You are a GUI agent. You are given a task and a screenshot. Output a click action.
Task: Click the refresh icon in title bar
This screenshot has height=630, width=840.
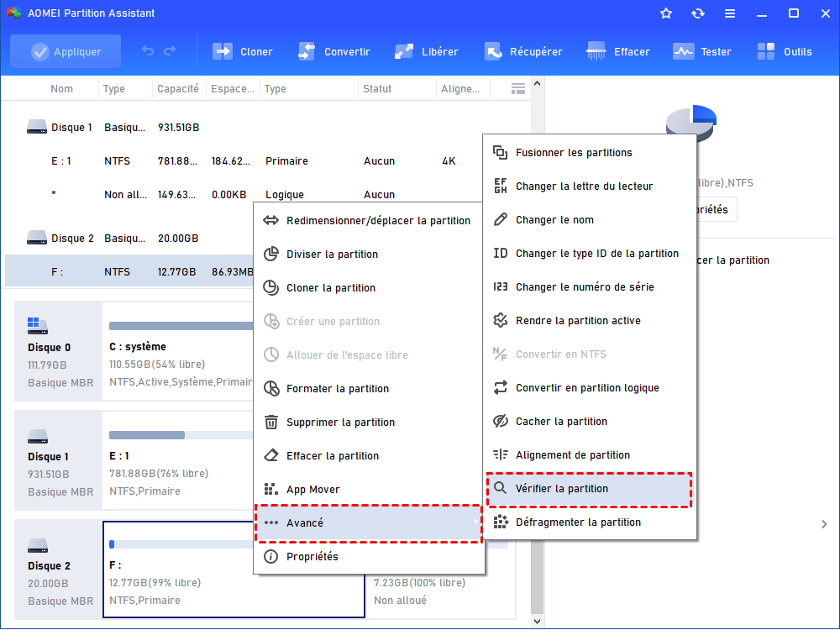[697, 13]
